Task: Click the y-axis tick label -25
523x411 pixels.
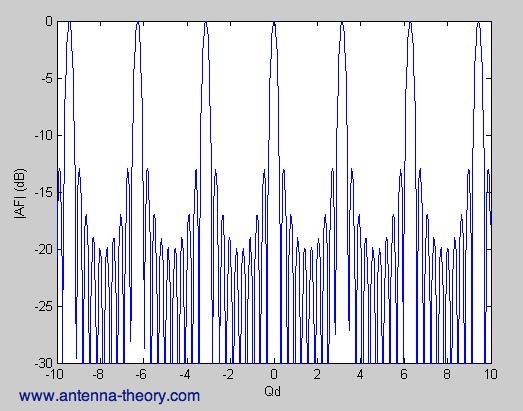Action: [44, 306]
